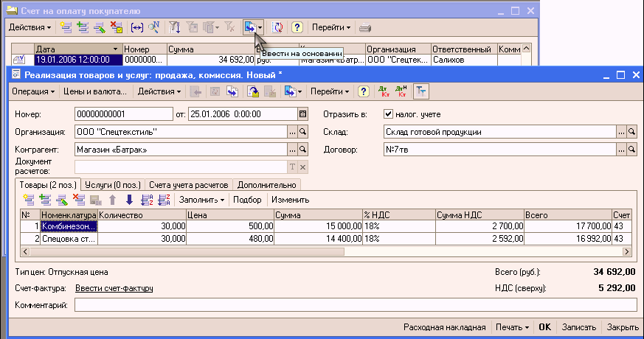The image size is (644, 339).
Task: Open the Печать dropdown menu
Action: pyautogui.click(x=512, y=327)
